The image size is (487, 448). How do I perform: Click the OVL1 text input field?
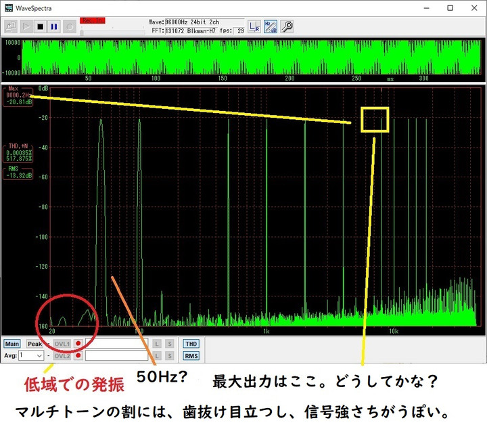pos(117,344)
